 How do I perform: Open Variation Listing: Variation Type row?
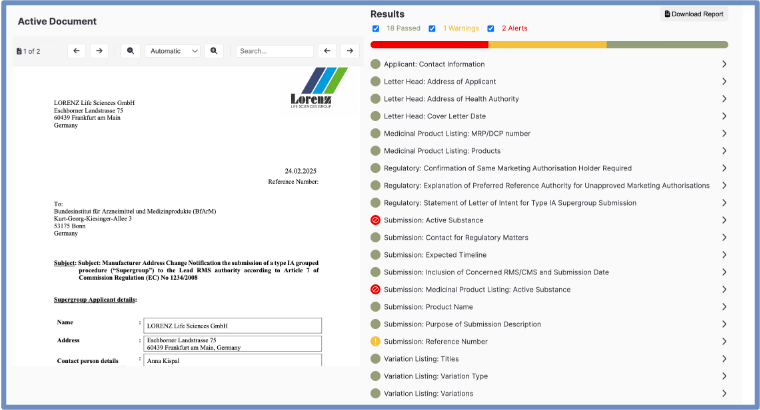[x=549, y=376]
